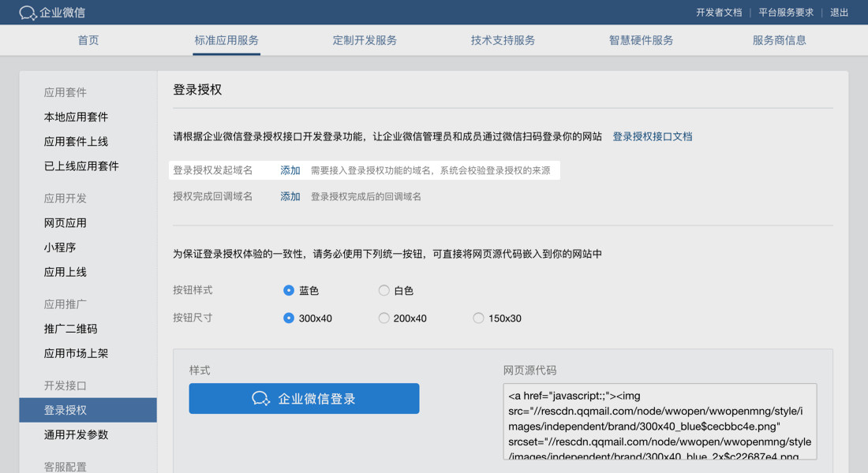Open 小程序 sidebar item

click(x=60, y=248)
